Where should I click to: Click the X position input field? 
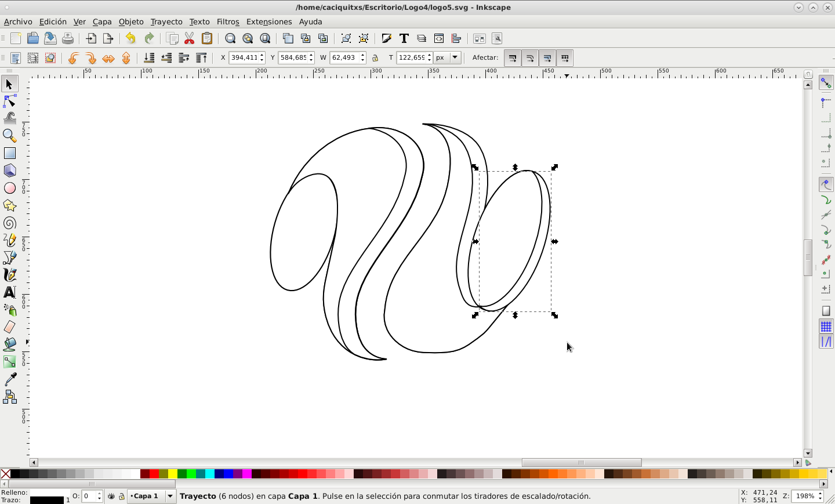(244, 58)
